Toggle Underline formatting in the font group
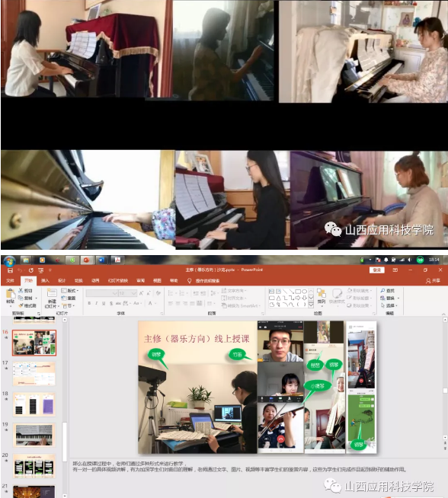 point(104,303)
